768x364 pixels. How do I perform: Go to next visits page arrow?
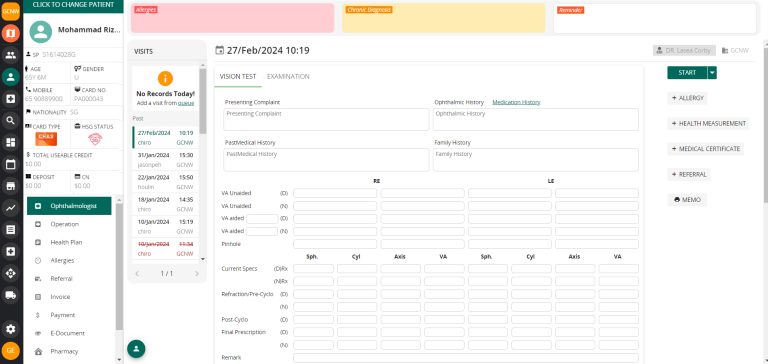196,273
